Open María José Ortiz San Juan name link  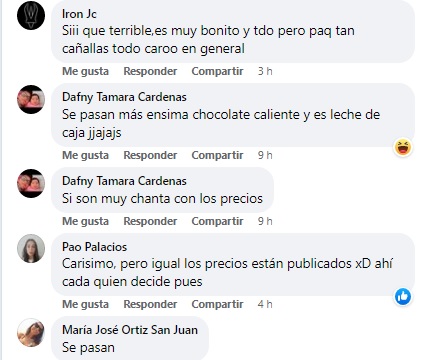point(130,330)
